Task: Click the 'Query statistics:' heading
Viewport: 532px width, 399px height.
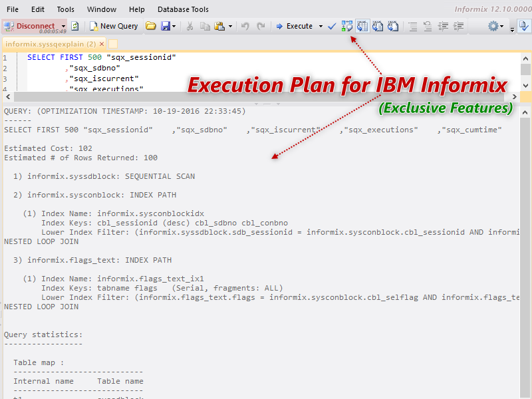Action: click(x=43, y=334)
